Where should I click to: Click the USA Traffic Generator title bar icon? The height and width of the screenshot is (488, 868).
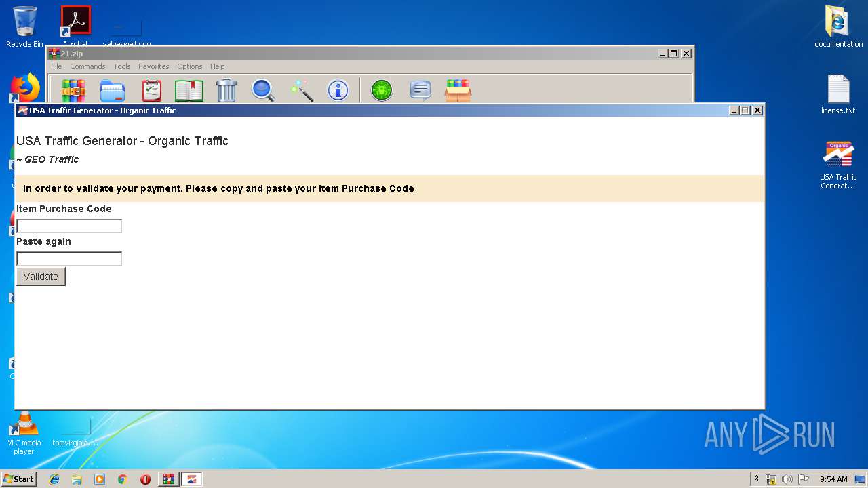(22, 110)
